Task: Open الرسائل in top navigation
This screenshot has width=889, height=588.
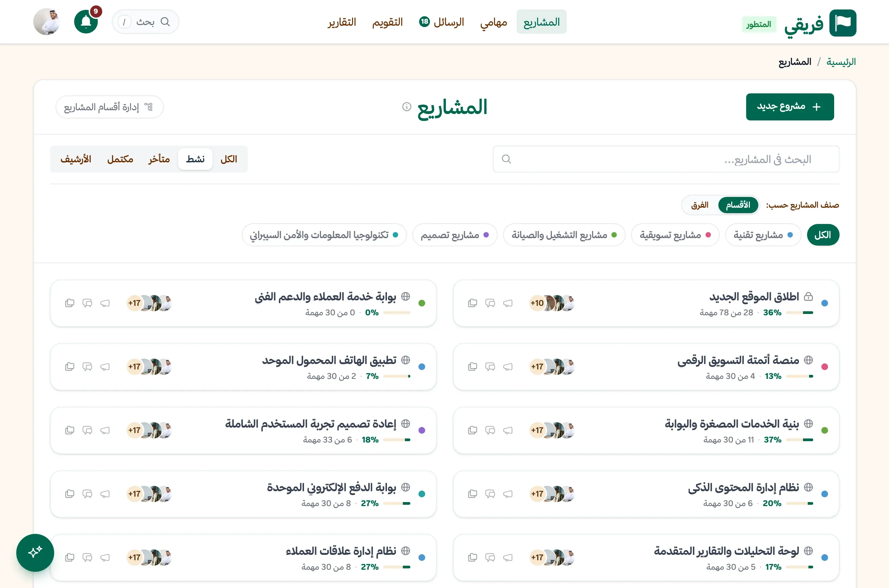Action: pyautogui.click(x=442, y=22)
